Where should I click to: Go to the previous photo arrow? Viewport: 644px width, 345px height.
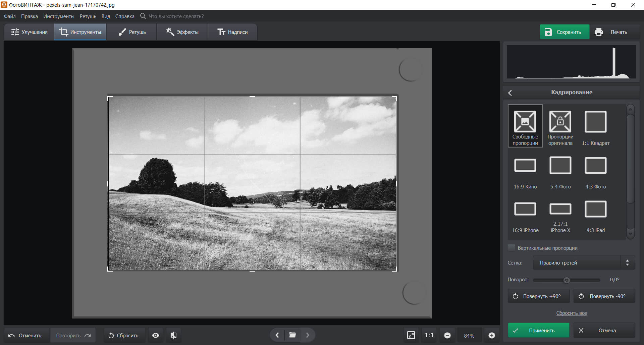click(x=277, y=335)
